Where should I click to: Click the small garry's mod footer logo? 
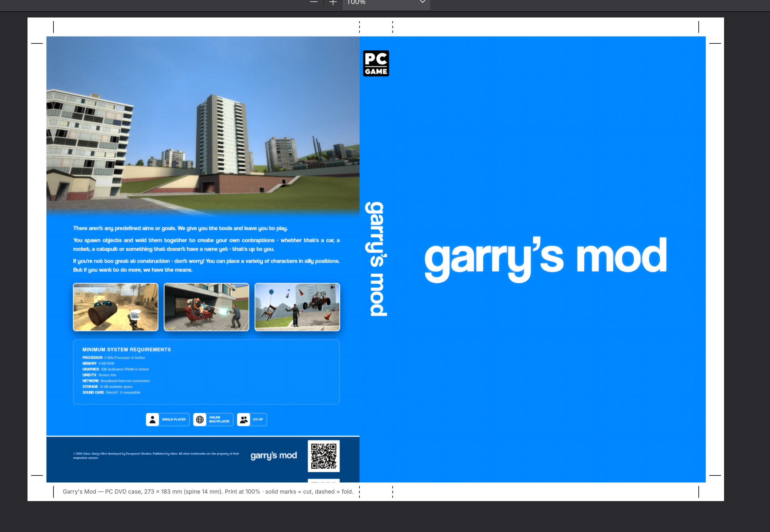[x=274, y=455]
